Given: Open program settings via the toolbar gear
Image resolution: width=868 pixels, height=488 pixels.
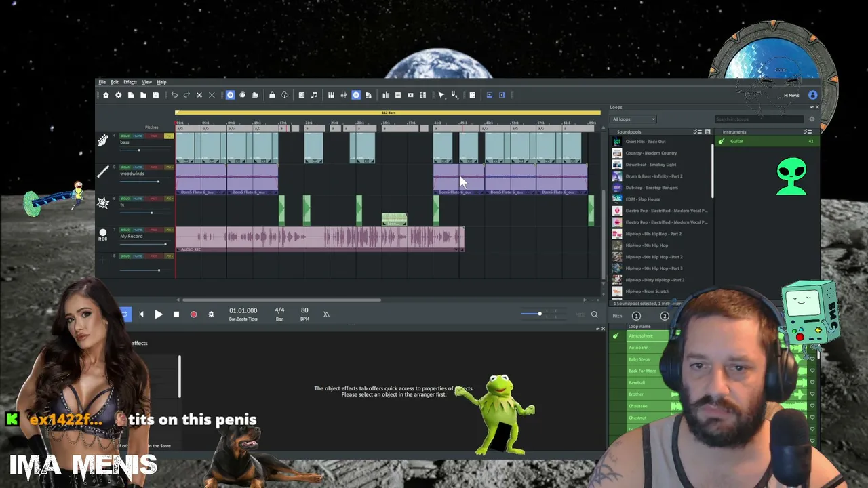Looking at the screenshot, I should click(118, 95).
